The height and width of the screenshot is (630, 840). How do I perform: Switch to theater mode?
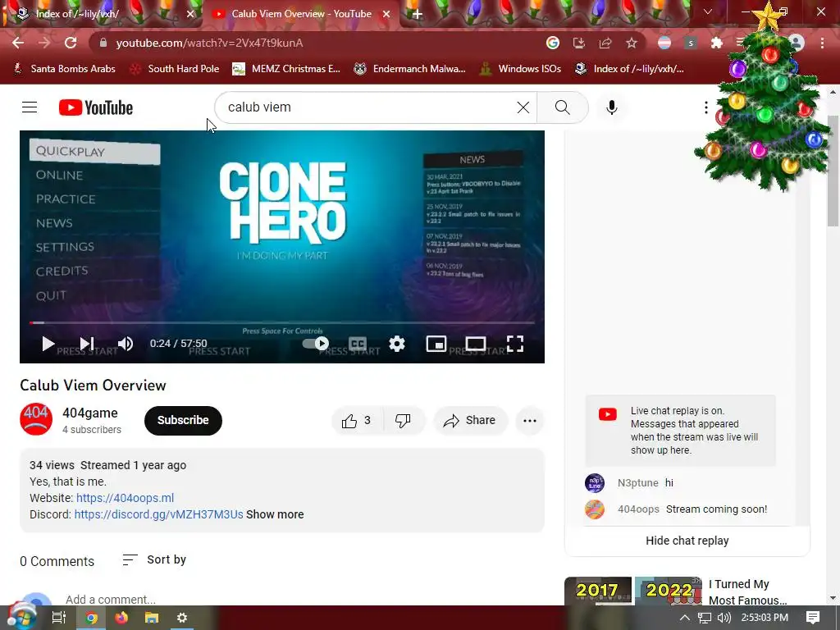pos(476,344)
